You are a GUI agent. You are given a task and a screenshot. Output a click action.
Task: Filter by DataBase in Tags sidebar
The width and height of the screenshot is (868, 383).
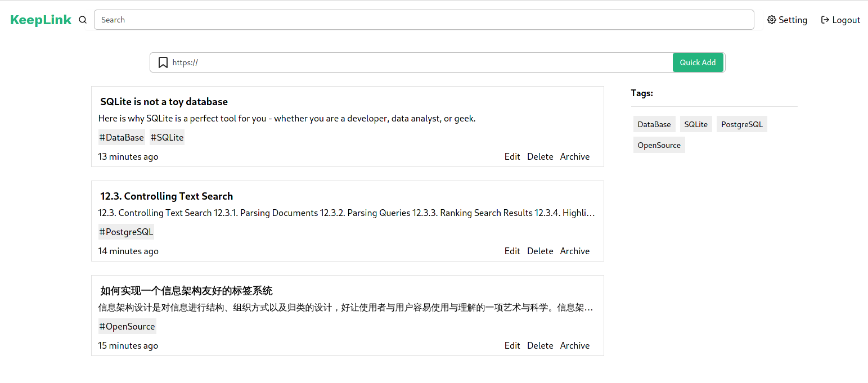[x=654, y=124]
